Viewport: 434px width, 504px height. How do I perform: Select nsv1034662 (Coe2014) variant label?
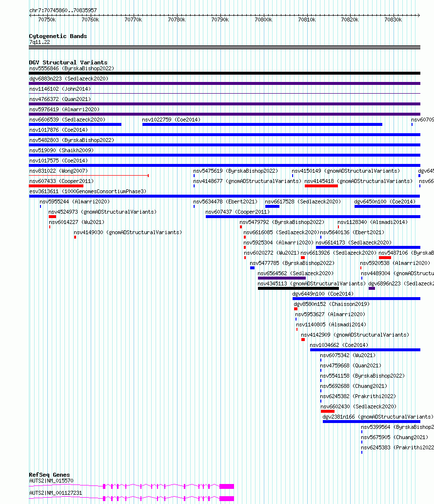(339, 346)
